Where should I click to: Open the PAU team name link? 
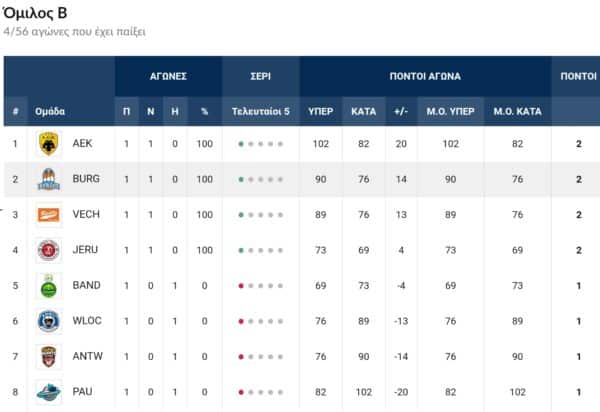82,392
